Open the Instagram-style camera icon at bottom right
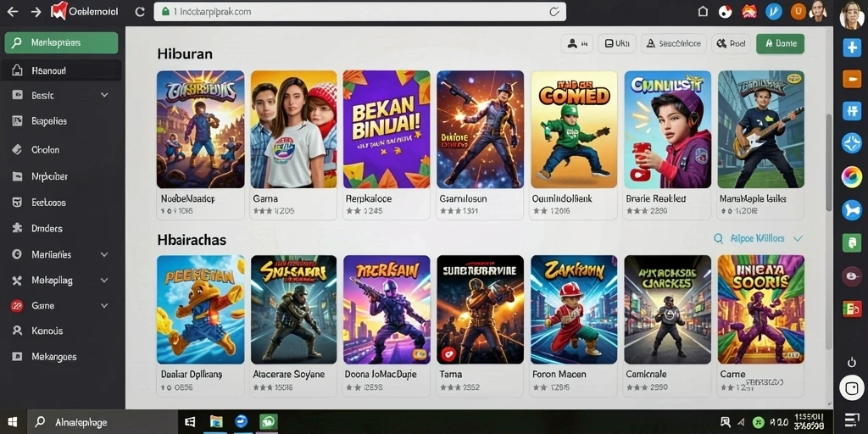Image resolution: width=868 pixels, height=434 pixels. pyautogui.click(x=851, y=387)
